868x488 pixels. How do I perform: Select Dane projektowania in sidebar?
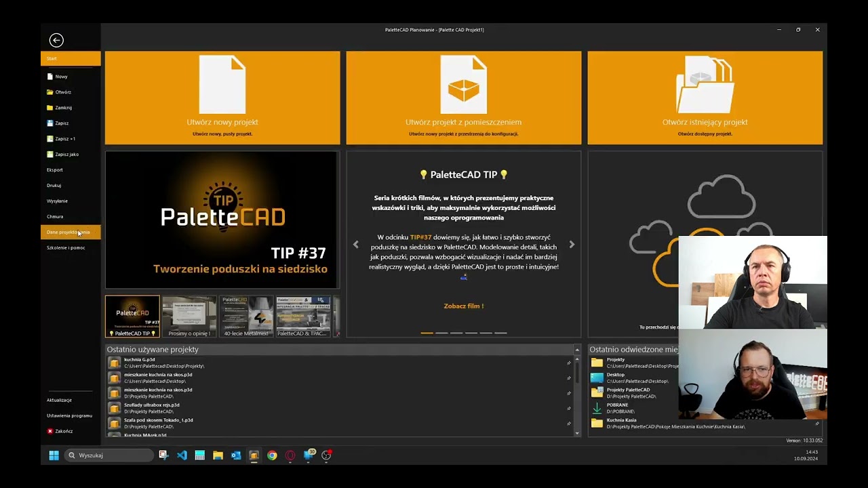click(71, 232)
